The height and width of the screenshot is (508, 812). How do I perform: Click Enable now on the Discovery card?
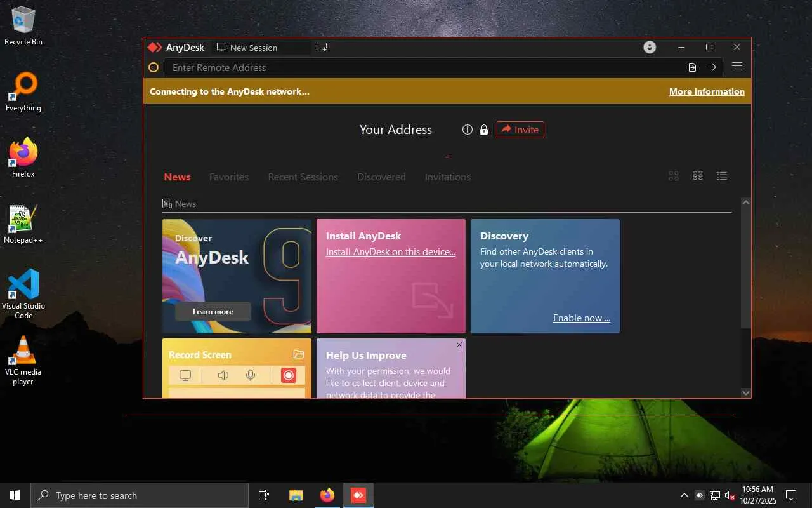582,317
